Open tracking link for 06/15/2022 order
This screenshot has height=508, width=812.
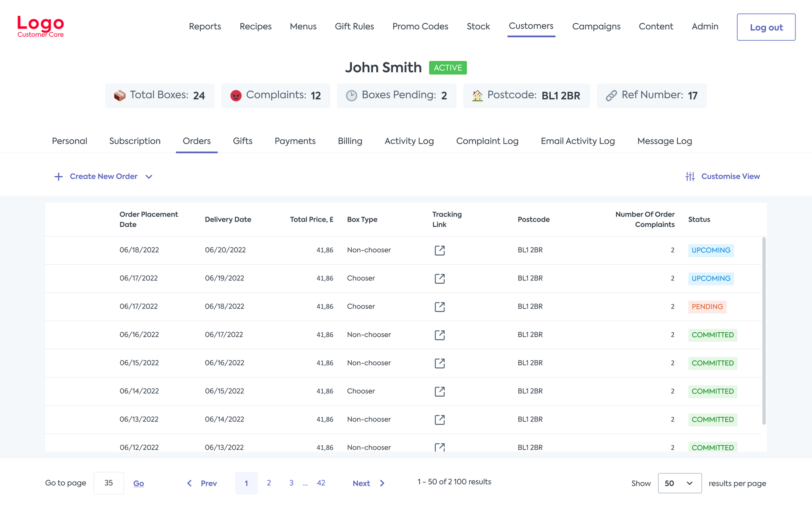click(x=440, y=363)
